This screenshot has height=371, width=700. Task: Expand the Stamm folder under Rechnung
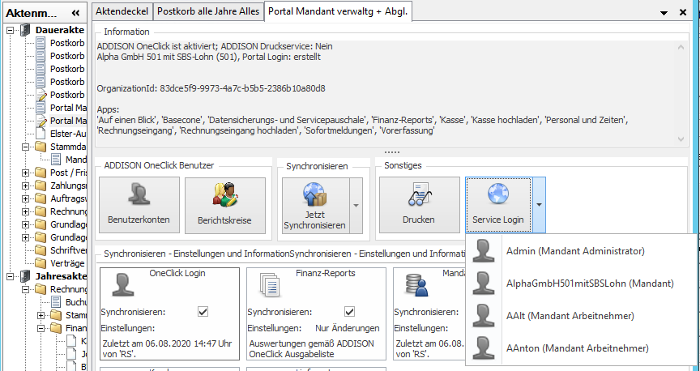pyautogui.click(x=41, y=315)
